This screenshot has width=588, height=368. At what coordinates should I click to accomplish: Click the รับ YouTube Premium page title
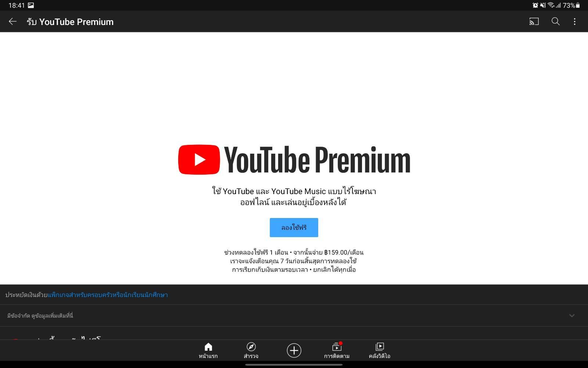70,22
